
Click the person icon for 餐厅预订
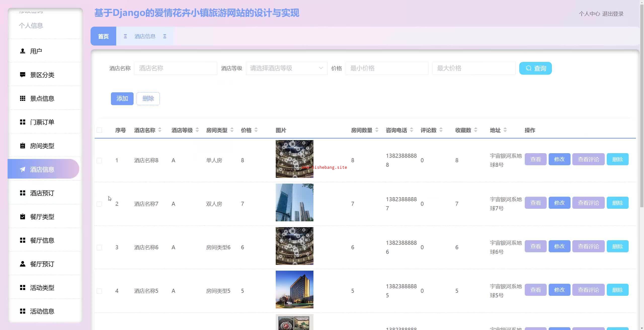click(x=22, y=264)
